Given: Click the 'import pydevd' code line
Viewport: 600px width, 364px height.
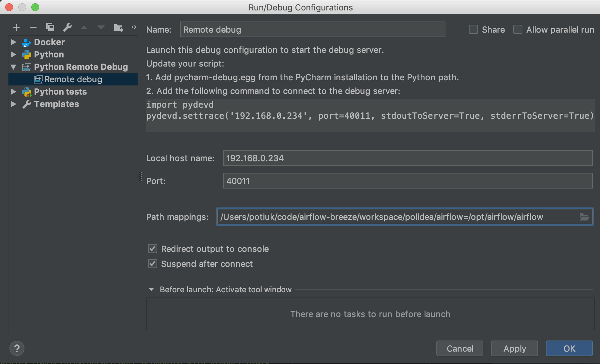Looking at the screenshot, I should (180, 105).
